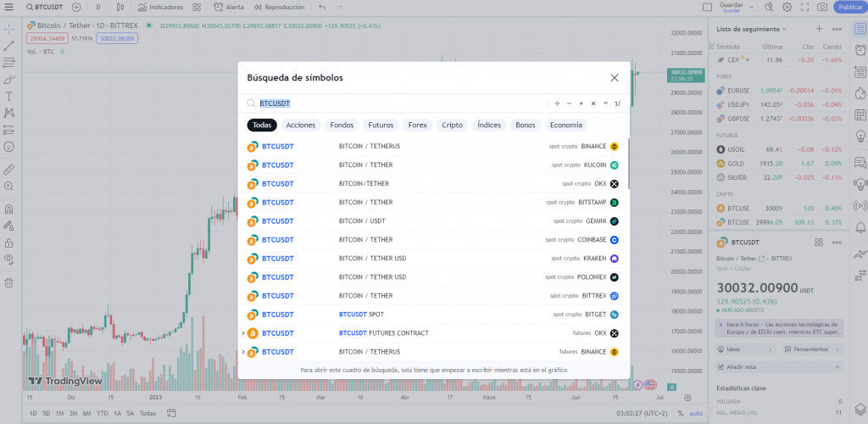Click the trash icon to remove drawings
Viewport: 868px width, 424px height.
coord(8,283)
